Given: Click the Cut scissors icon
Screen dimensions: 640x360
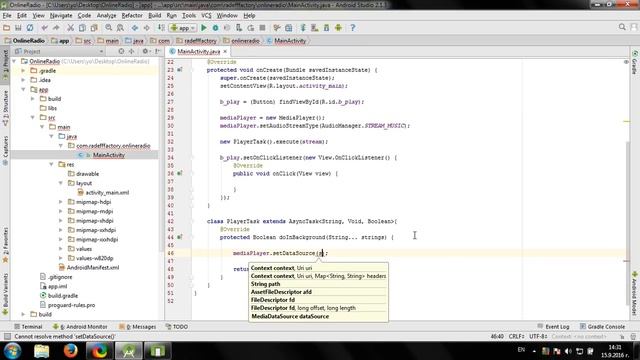Looking at the screenshot, I should click(x=71, y=28).
